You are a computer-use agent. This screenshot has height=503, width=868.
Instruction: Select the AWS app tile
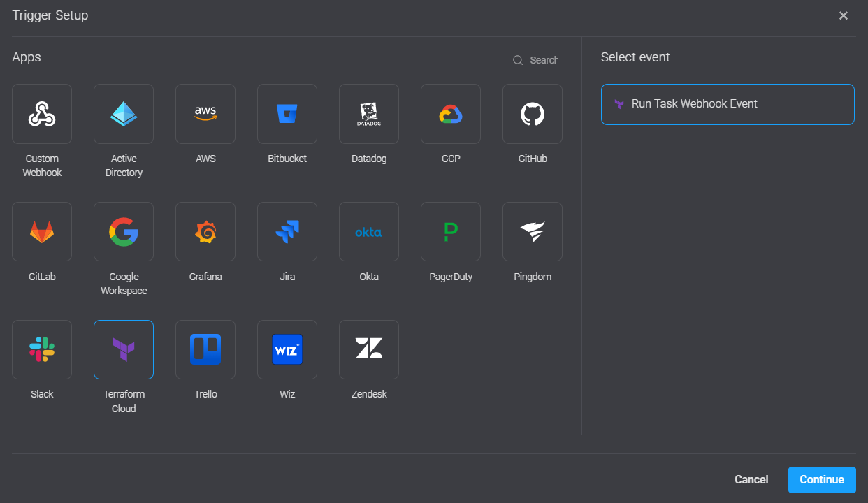(x=205, y=114)
